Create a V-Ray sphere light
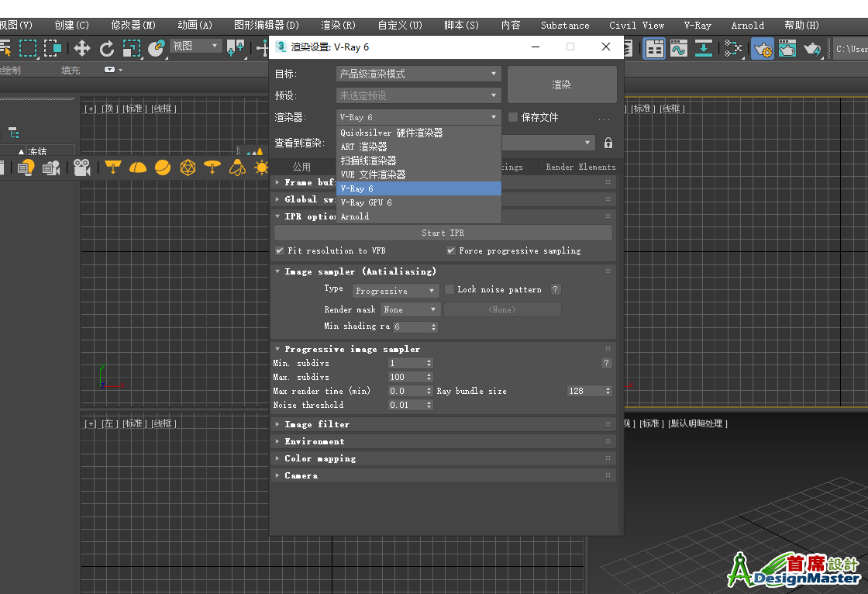868x594 pixels. pos(163,167)
